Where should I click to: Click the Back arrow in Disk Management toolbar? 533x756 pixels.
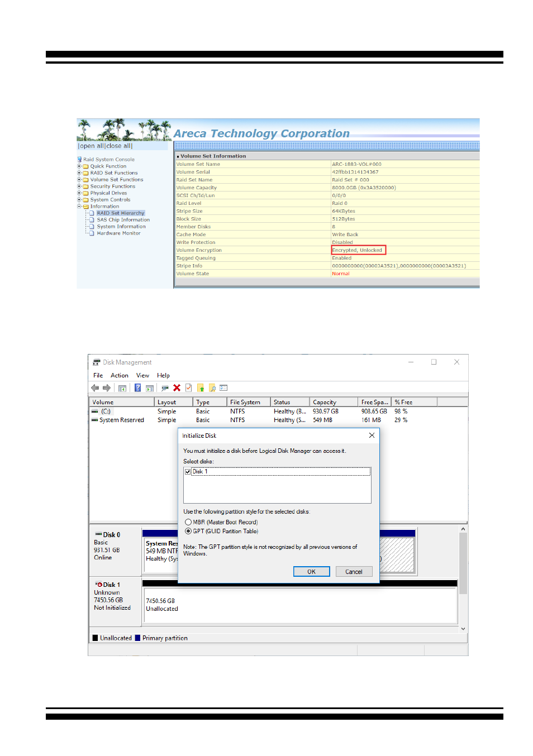click(x=95, y=388)
